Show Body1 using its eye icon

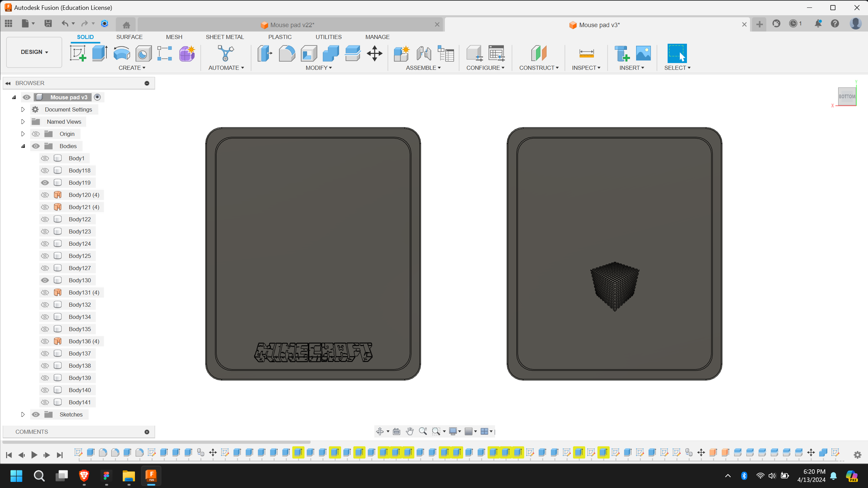pos(45,158)
